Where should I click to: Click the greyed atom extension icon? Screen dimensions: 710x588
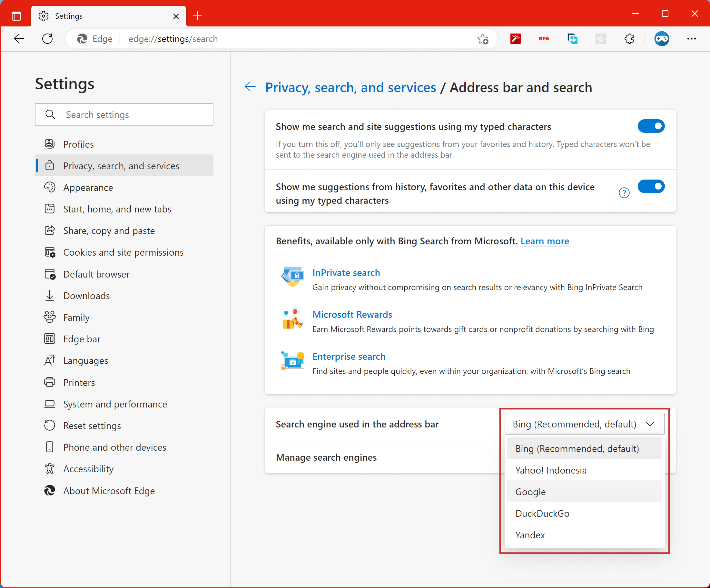click(x=600, y=39)
